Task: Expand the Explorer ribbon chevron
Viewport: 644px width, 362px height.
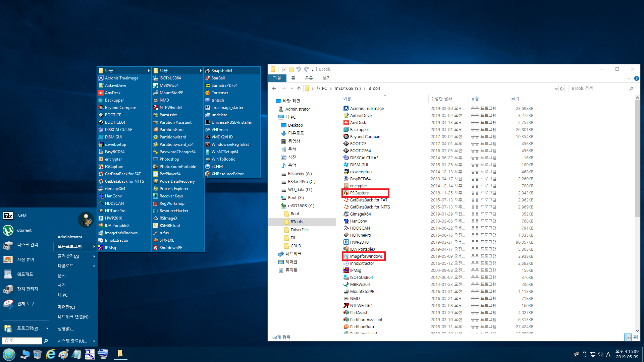Action: point(629,78)
